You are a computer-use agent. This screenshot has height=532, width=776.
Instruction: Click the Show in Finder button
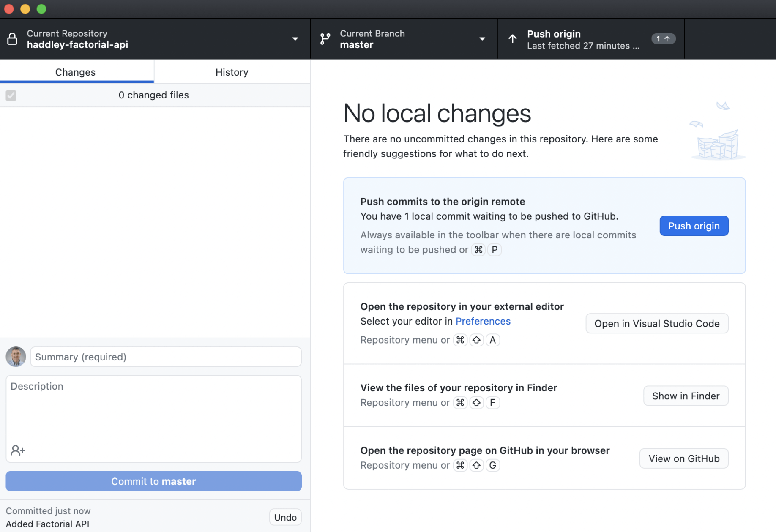point(686,396)
